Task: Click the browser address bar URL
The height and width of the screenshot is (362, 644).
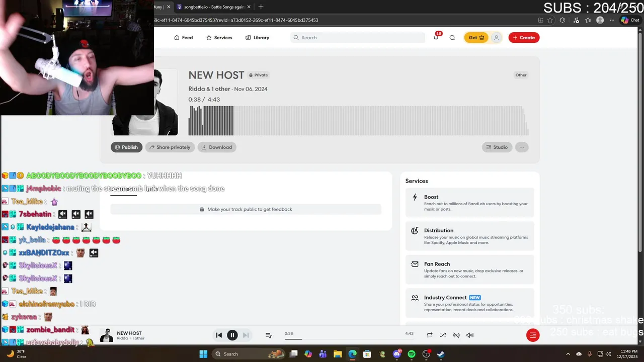Action: tap(235, 20)
